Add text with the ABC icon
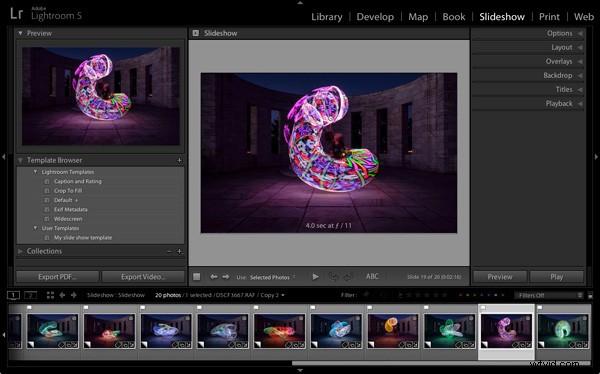600x374 pixels. (x=372, y=276)
